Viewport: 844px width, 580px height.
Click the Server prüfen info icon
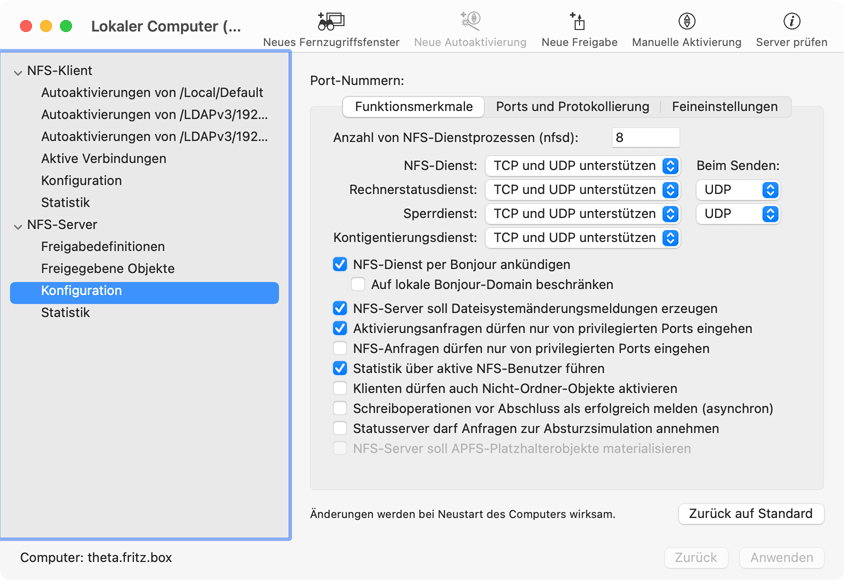(792, 22)
